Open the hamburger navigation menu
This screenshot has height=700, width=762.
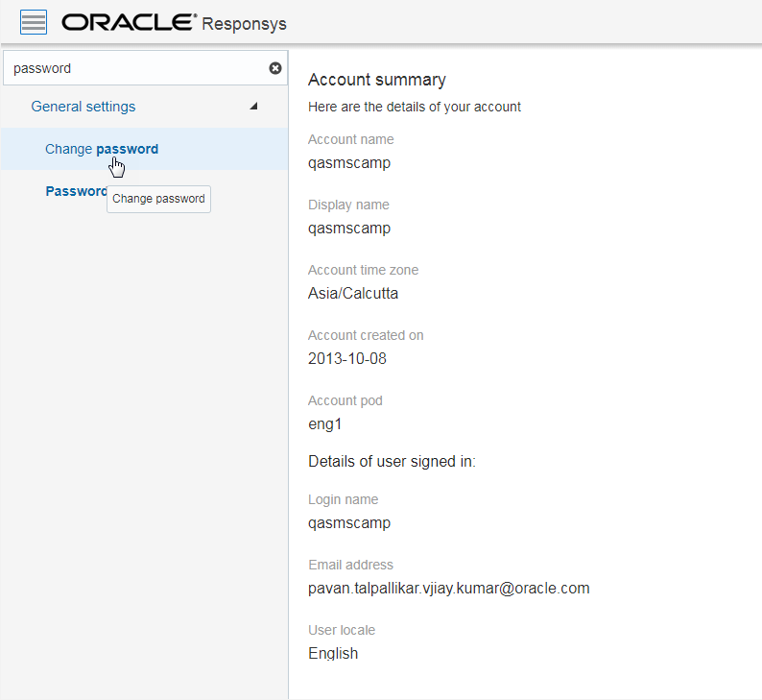34,22
